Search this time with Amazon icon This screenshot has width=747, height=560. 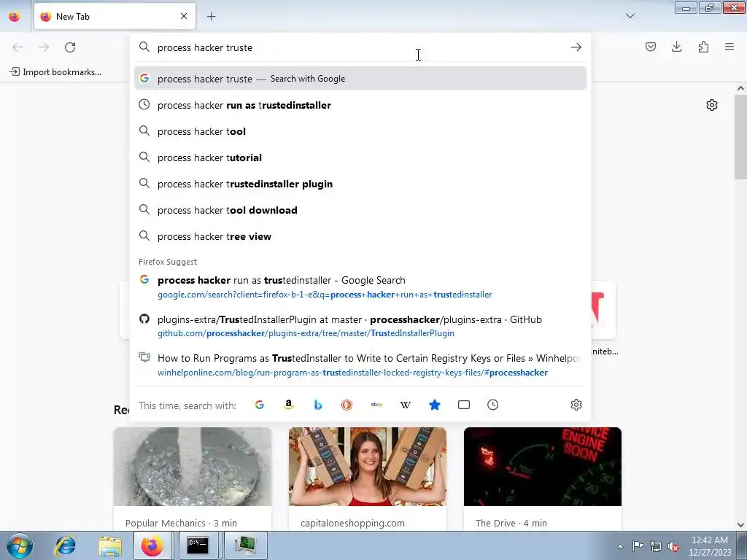(289, 405)
